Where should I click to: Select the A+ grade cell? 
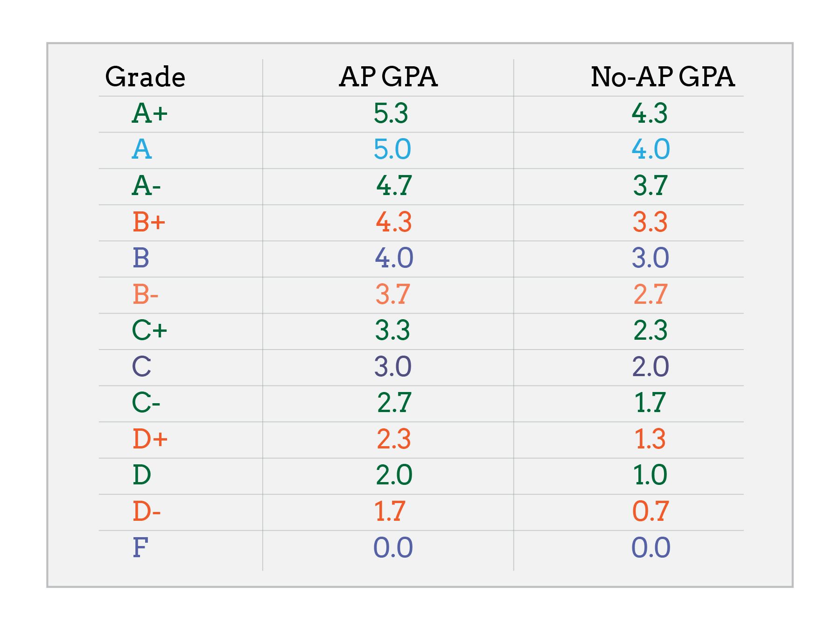click(x=149, y=113)
